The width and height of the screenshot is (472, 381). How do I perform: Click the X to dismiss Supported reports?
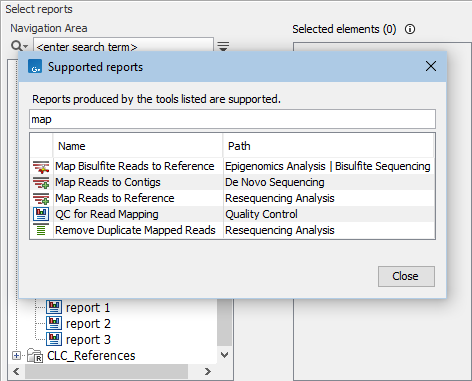(x=431, y=66)
